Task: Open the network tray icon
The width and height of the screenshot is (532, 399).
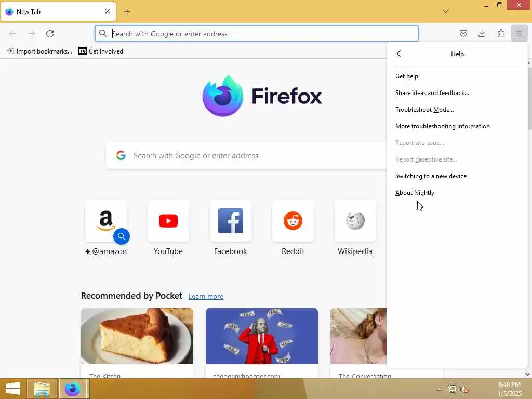Action: coord(451,389)
